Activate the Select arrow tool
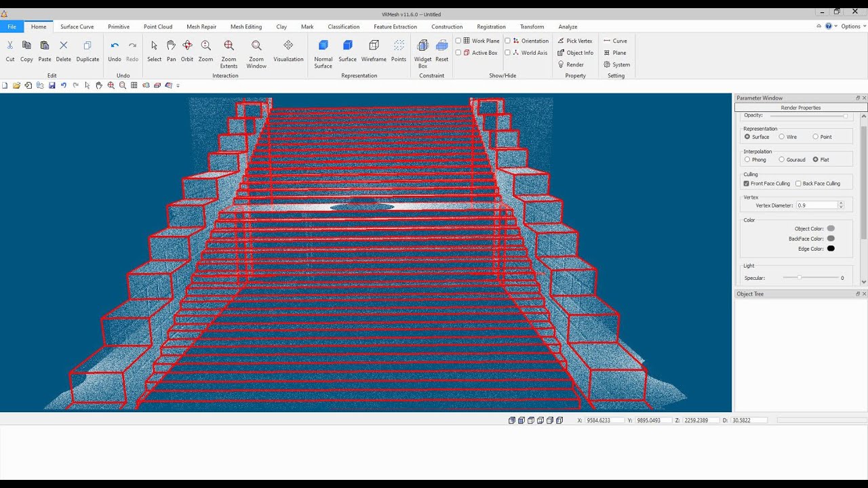Screen dimensions: 868x488 click(155, 45)
